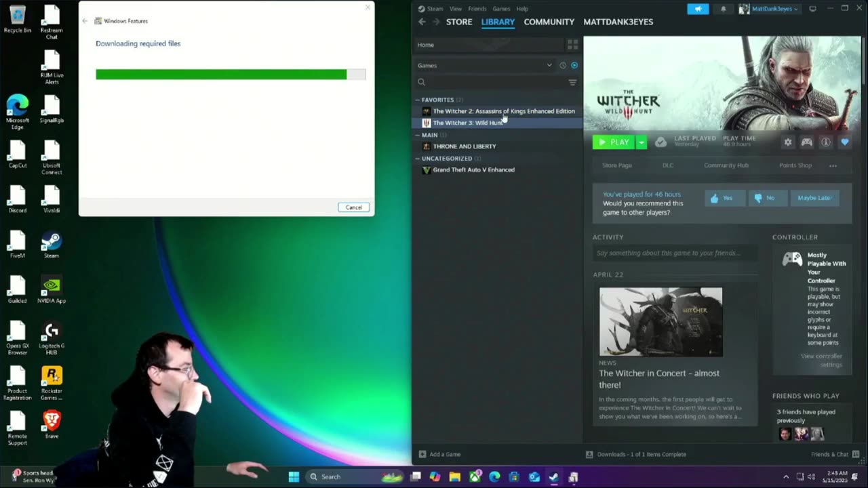Image resolution: width=868 pixels, height=488 pixels.
Task: Cancel the Windows Features download
Action: coord(354,207)
